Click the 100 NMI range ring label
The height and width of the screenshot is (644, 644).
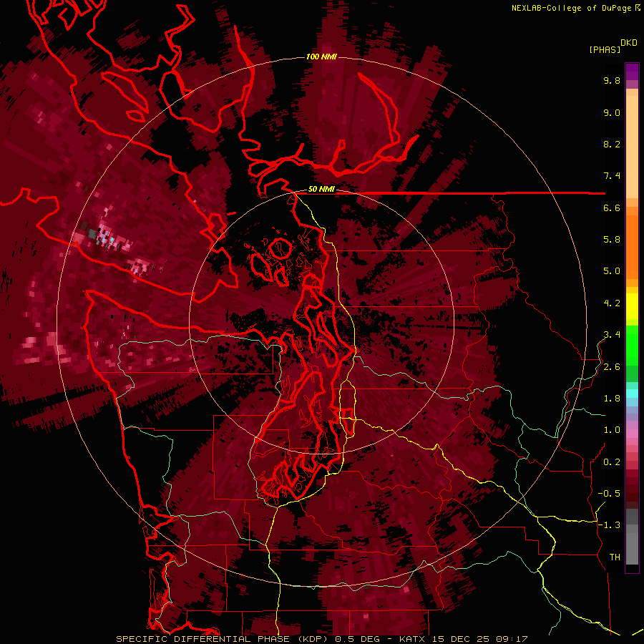321,57
